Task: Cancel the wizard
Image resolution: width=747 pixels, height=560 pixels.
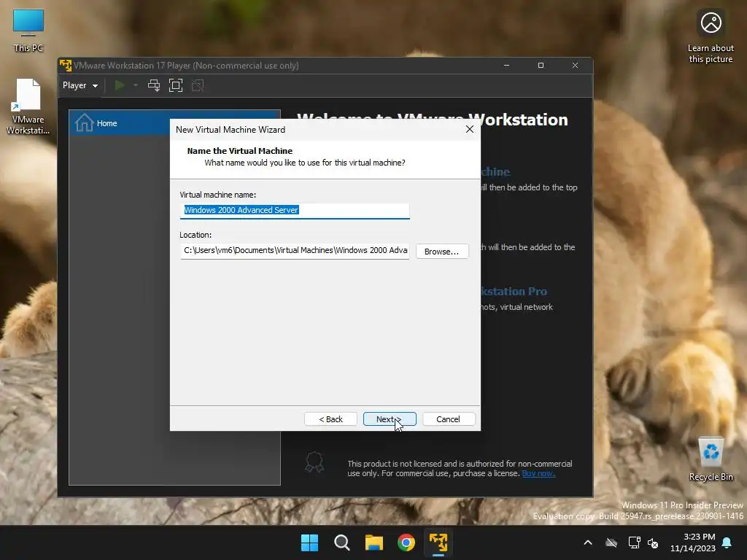Action: pyautogui.click(x=449, y=419)
